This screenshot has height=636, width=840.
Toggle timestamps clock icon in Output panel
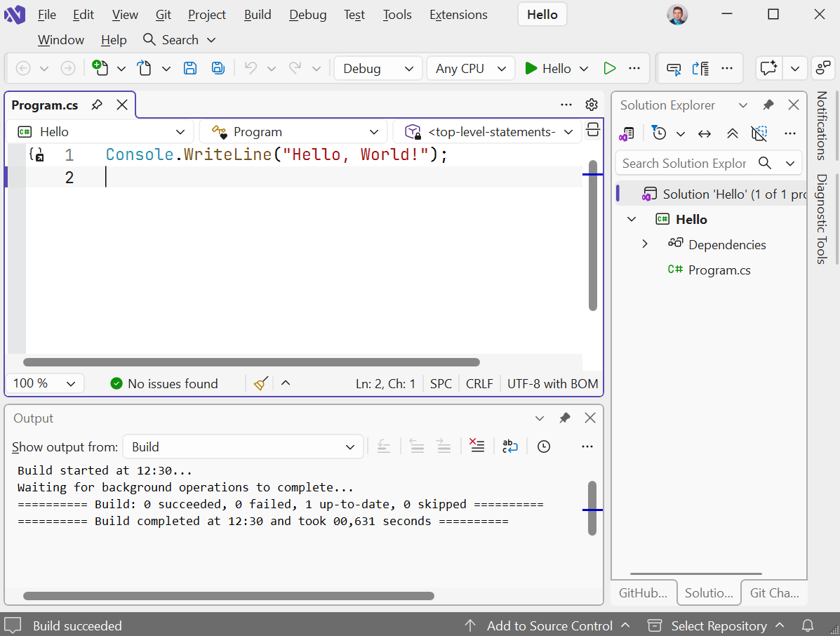(544, 446)
